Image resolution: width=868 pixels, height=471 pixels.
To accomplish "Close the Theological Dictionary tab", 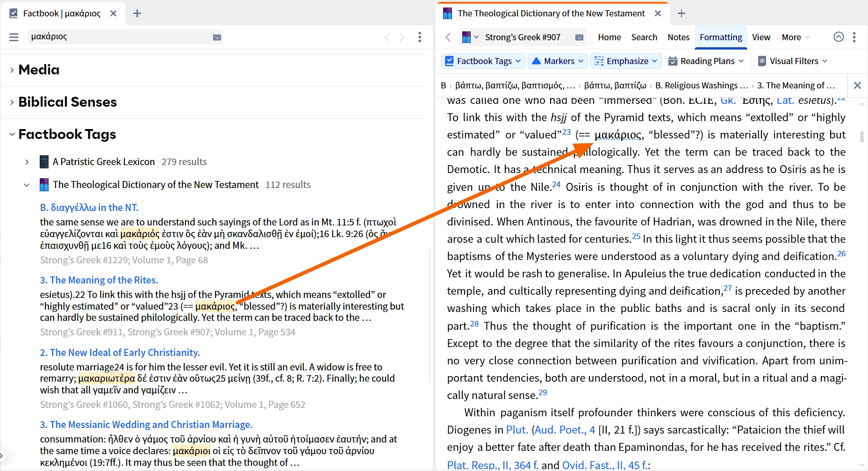I will pyautogui.click(x=658, y=14).
